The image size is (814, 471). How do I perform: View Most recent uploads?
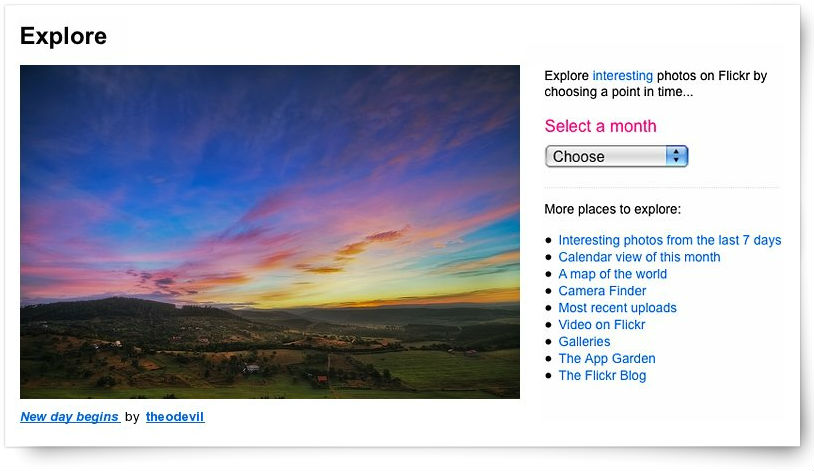617,308
